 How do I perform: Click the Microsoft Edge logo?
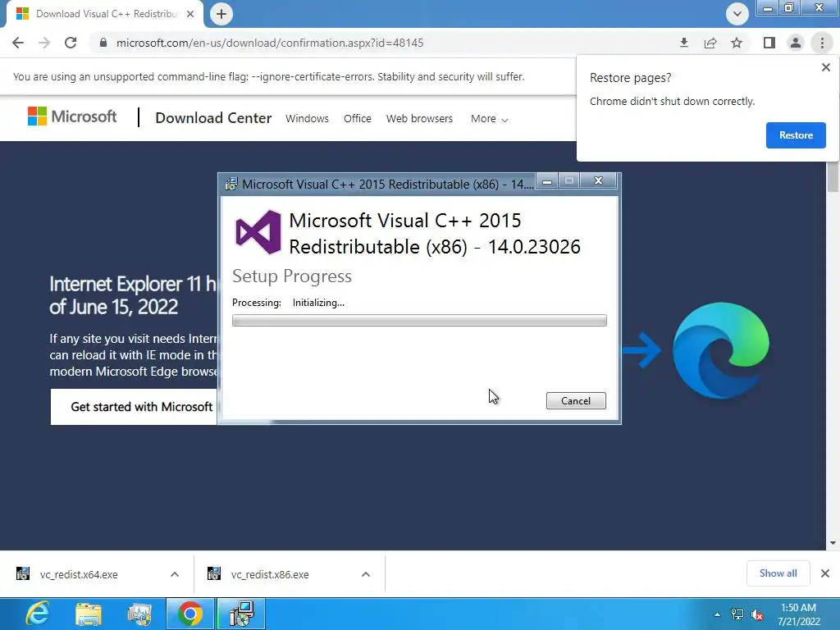pos(720,350)
